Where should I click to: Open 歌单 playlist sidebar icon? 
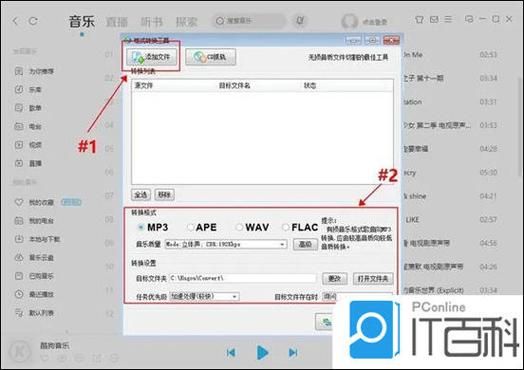pyautogui.click(x=19, y=108)
